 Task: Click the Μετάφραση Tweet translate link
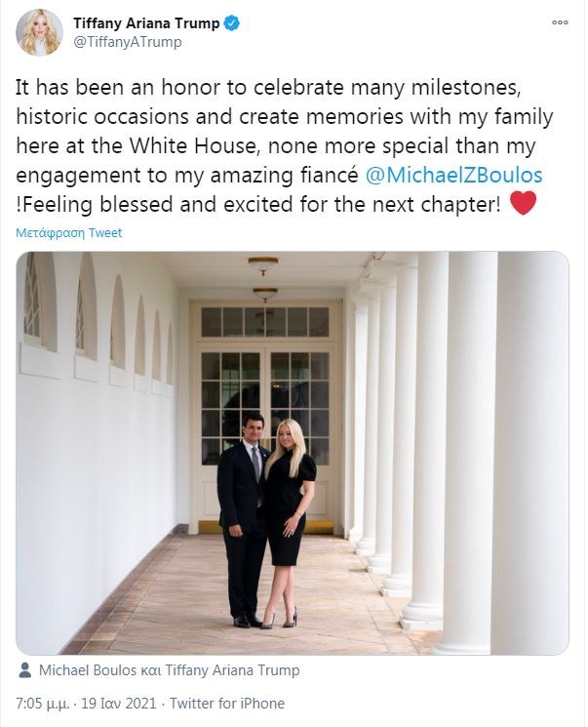coord(68,233)
